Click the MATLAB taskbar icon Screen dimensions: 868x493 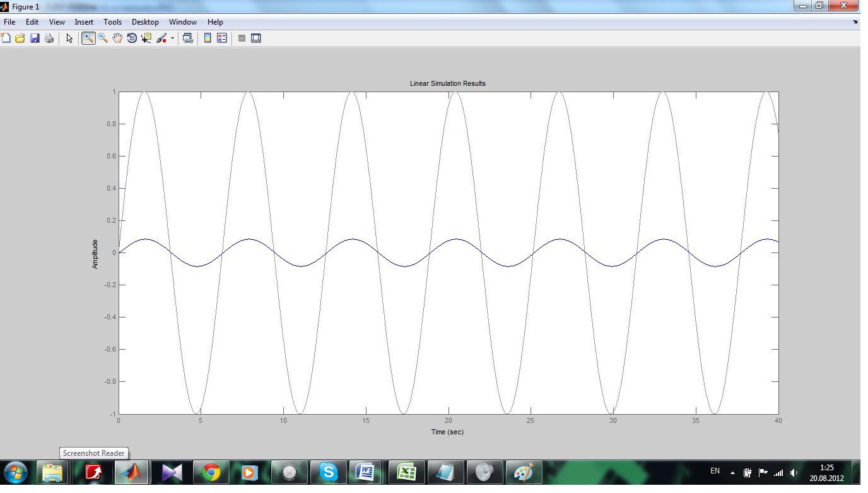pyautogui.click(x=132, y=472)
